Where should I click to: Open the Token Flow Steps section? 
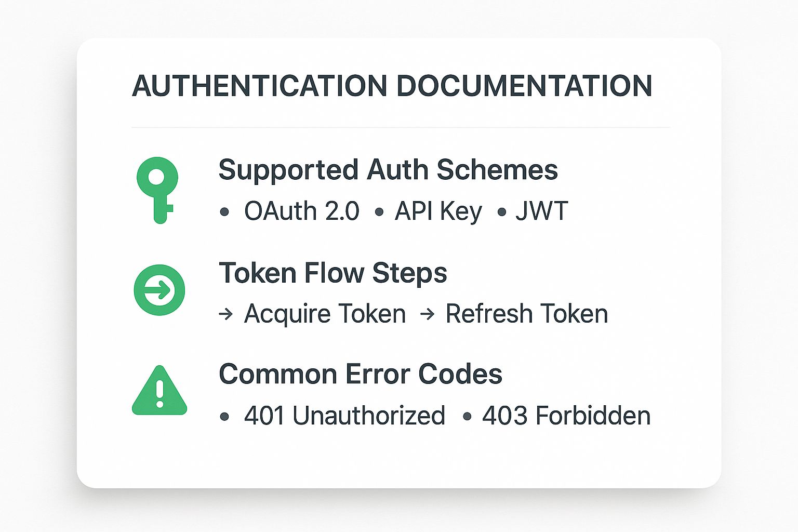tap(332, 273)
